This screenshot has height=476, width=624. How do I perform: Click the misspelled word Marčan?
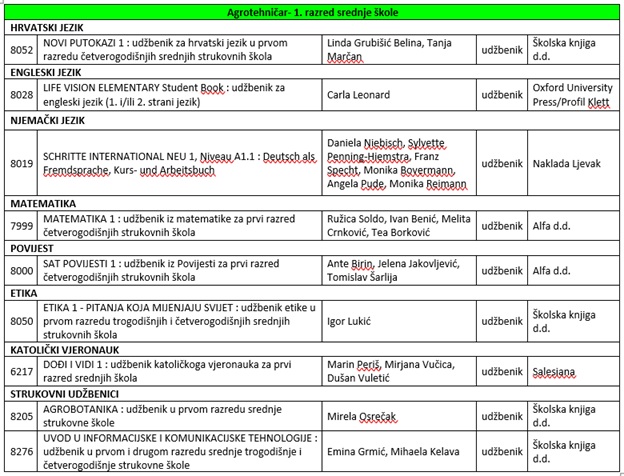345,57
